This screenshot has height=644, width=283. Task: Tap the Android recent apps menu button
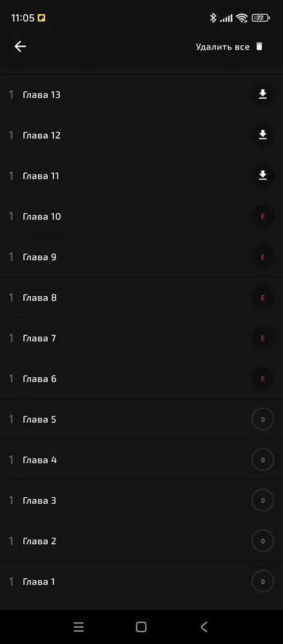coord(79,627)
